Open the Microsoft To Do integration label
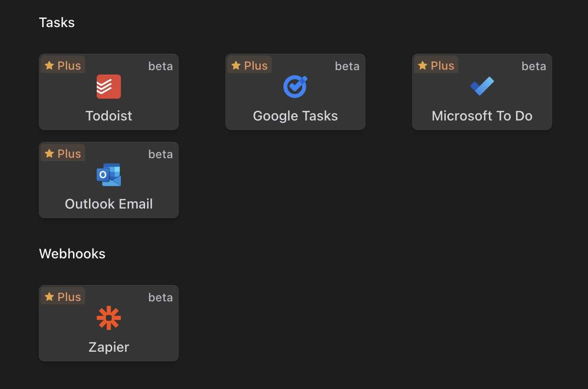The width and height of the screenshot is (588, 389). [x=482, y=116]
